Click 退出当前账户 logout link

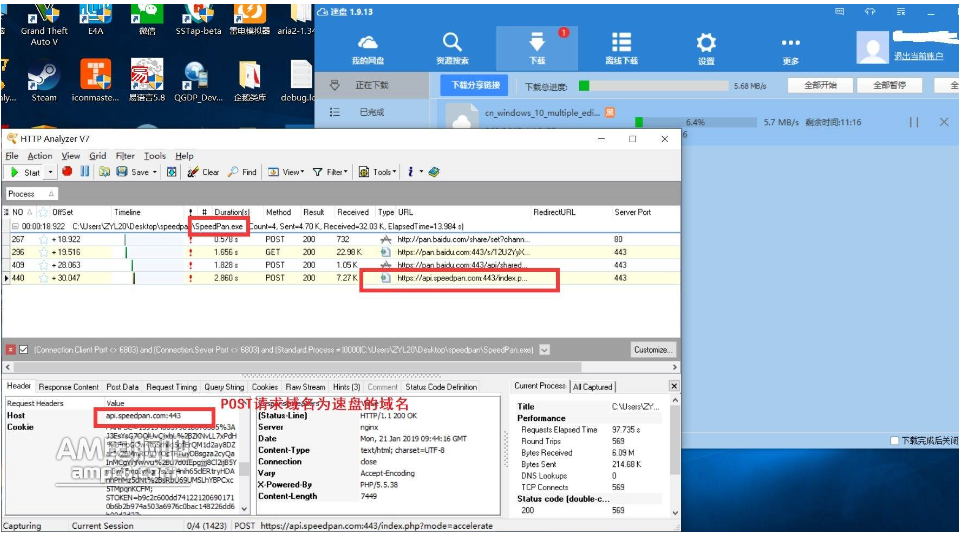coord(918,56)
